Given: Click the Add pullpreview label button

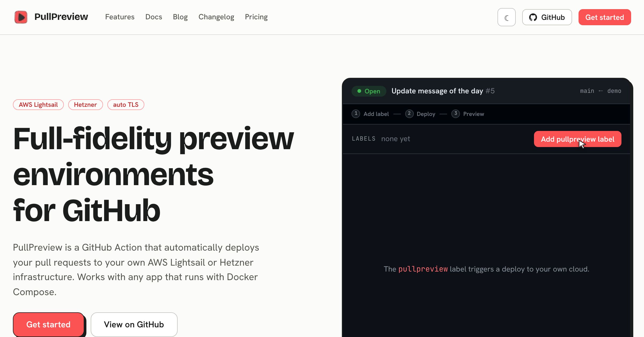Looking at the screenshot, I should point(577,139).
